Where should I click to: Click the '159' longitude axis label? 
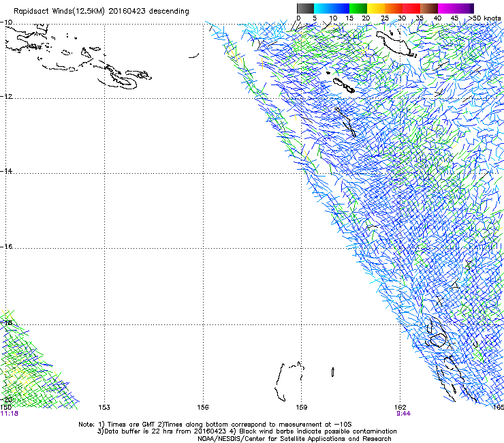[302, 408]
